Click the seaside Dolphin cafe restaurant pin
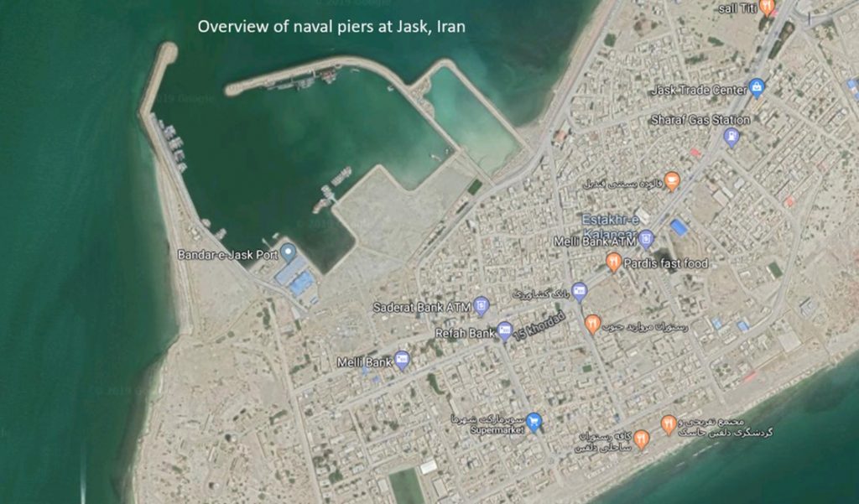The width and height of the screenshot is (859, 504). [641, 439]
